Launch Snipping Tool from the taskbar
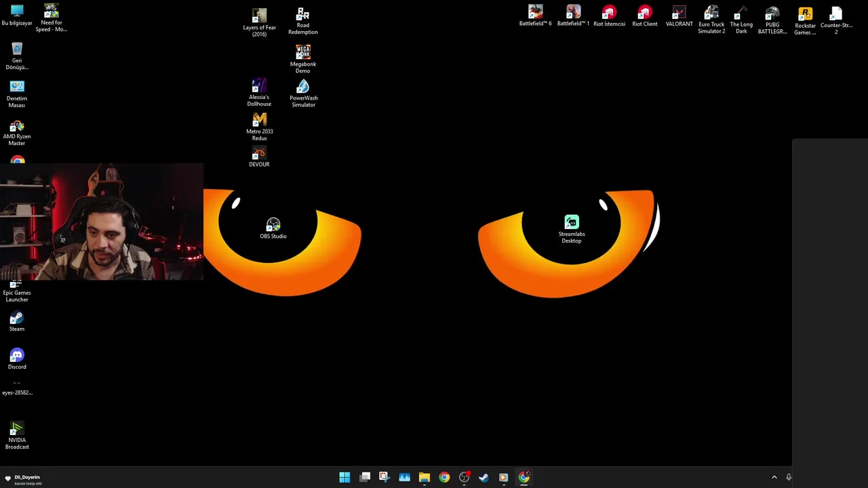This screenshot has height=488, width=868. coord(384,477)
